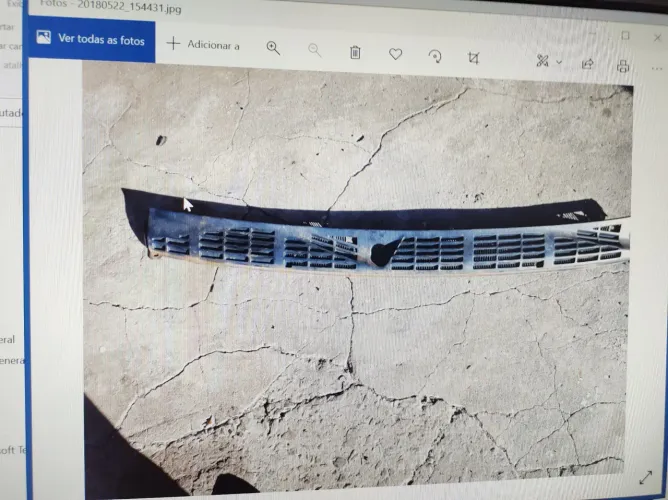Open the 'Adicionar a' menu
668x500 pixels.
point(203,44)
